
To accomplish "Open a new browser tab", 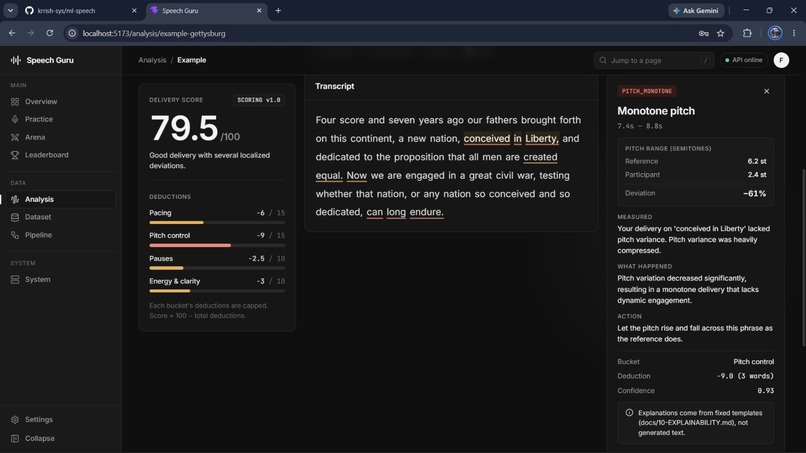I will tap(278, 10).
